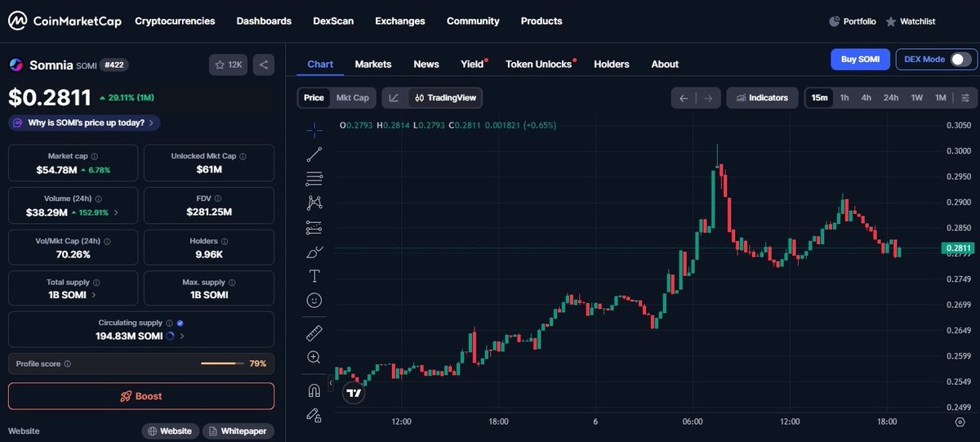The image size is (980, 442).
Task: Toggle the DEX Mode switch
Action: point(960,59)
